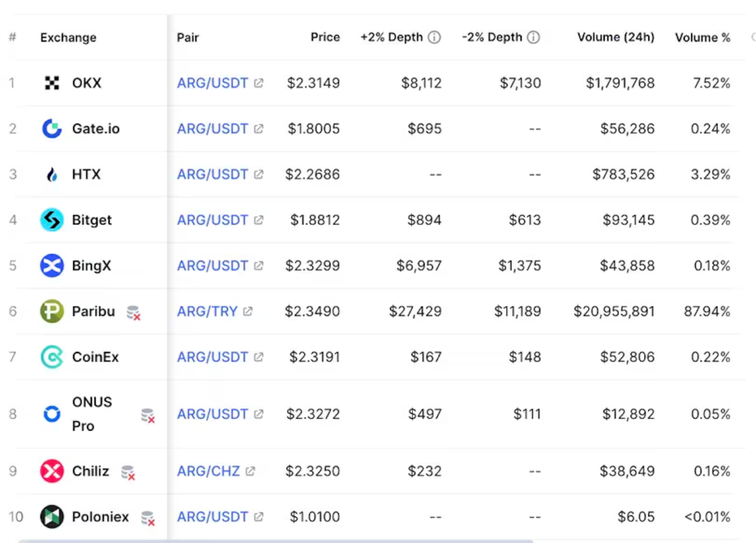
Task: Click the CoinEx exchange logo
Action: pos(52,357)
